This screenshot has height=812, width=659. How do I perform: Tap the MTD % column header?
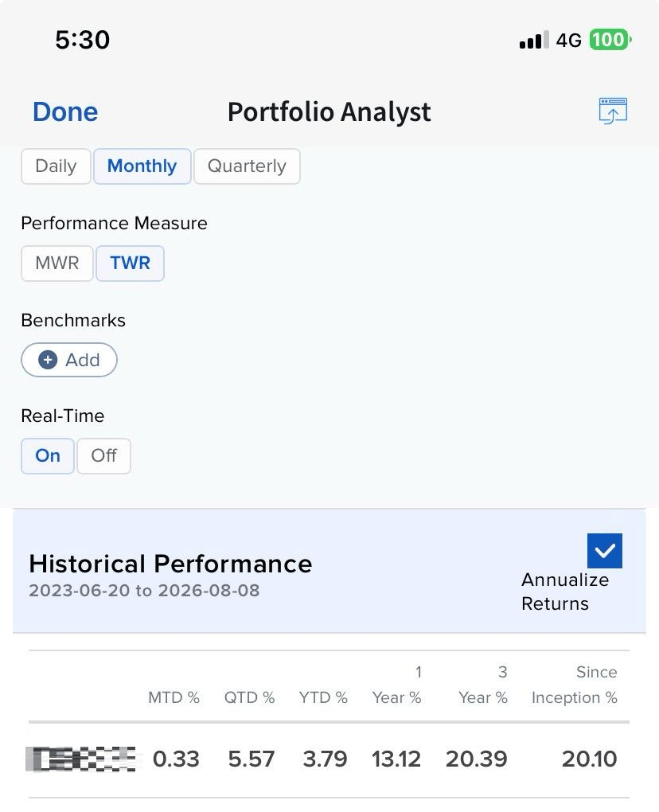(x=174, y=697)
